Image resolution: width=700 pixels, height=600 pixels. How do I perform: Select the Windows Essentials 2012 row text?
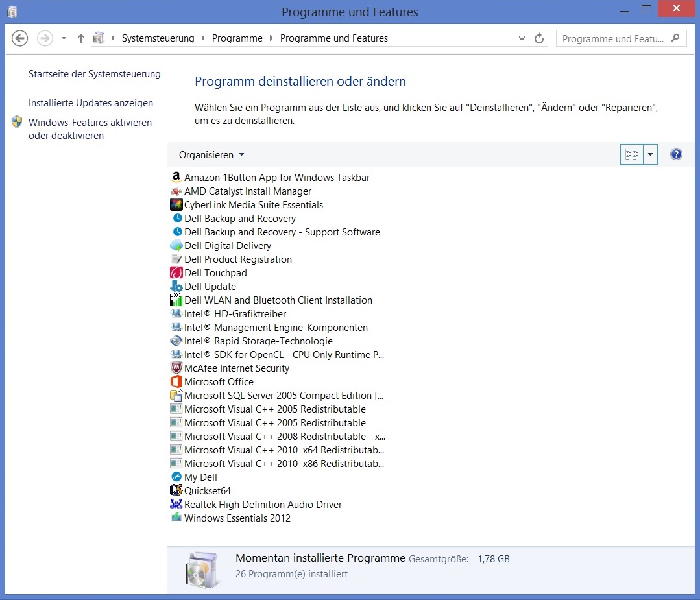coord(237,518)
